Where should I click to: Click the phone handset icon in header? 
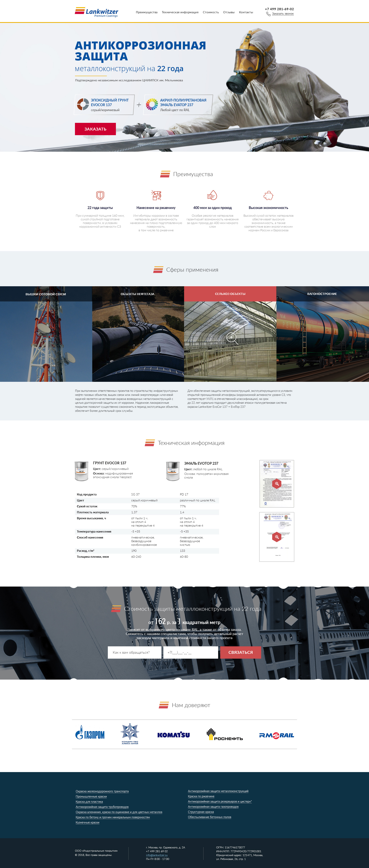268,14
